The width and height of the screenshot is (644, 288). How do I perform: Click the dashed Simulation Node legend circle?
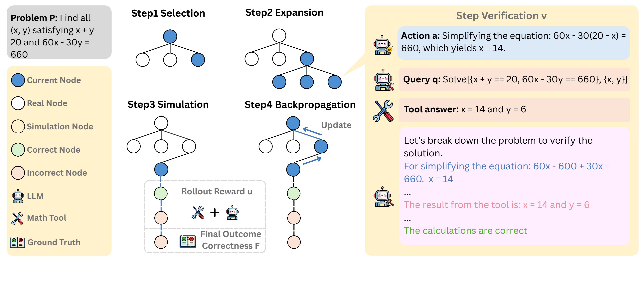tap(18, 126)
